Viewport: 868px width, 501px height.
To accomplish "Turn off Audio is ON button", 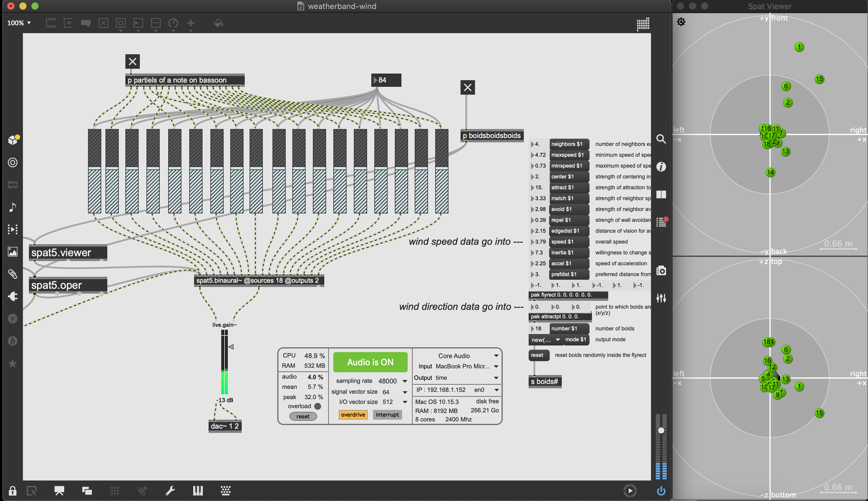I will 370,362.
